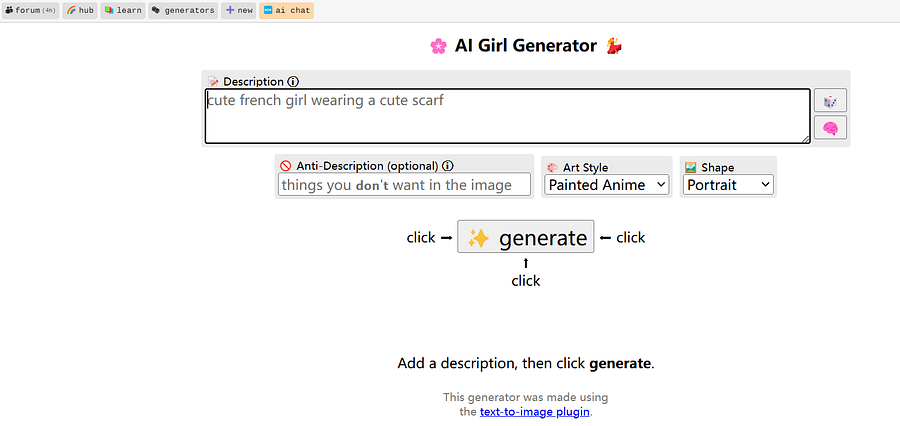Open the learn tab
This screenshot has width=900, height=426.
(x=123, y=10)
